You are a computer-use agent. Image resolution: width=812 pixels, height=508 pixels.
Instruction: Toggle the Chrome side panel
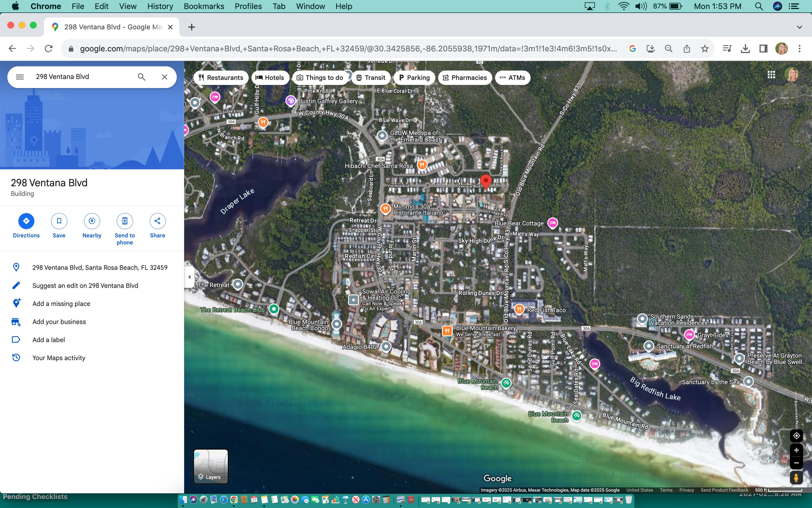[x=763, y=49]
